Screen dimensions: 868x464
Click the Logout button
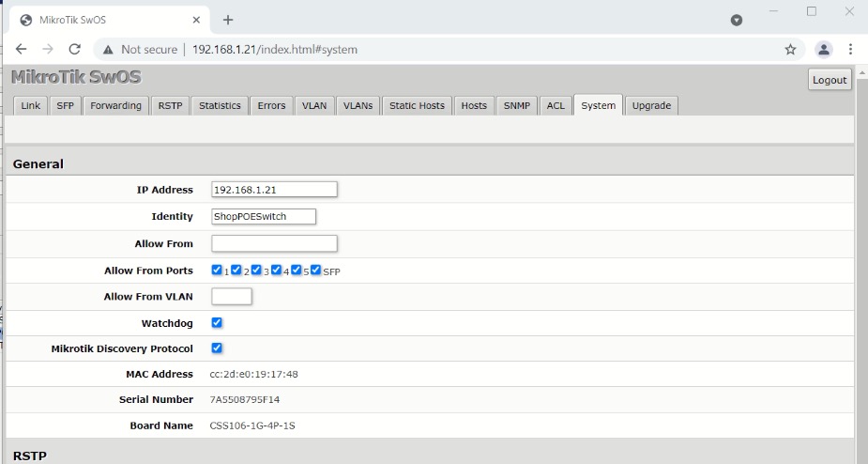830,80
